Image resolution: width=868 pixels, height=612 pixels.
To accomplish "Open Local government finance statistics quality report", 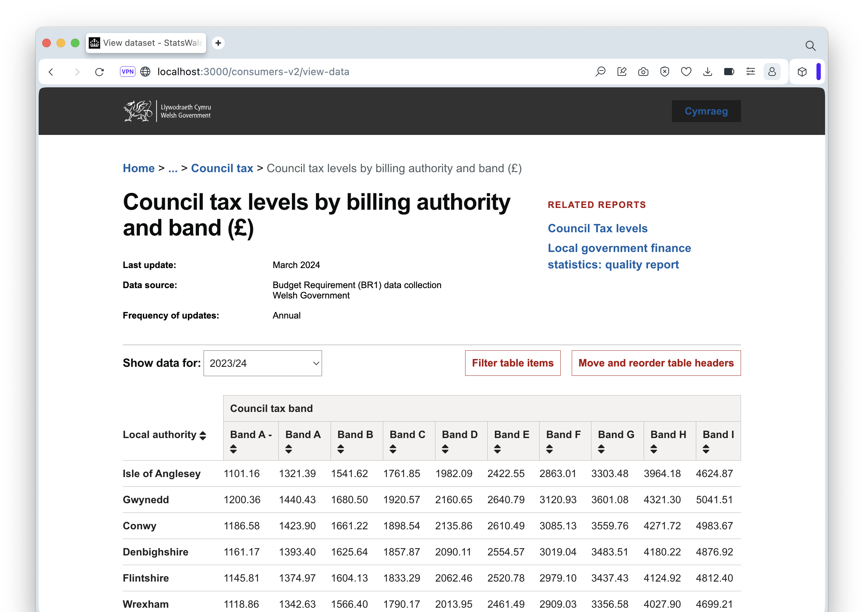I will pos(619,256).
